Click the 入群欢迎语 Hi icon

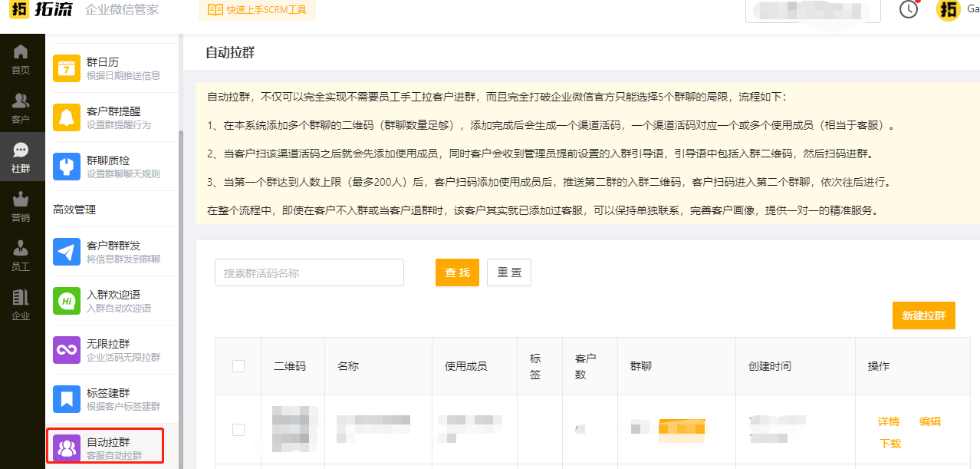(67, 301)
